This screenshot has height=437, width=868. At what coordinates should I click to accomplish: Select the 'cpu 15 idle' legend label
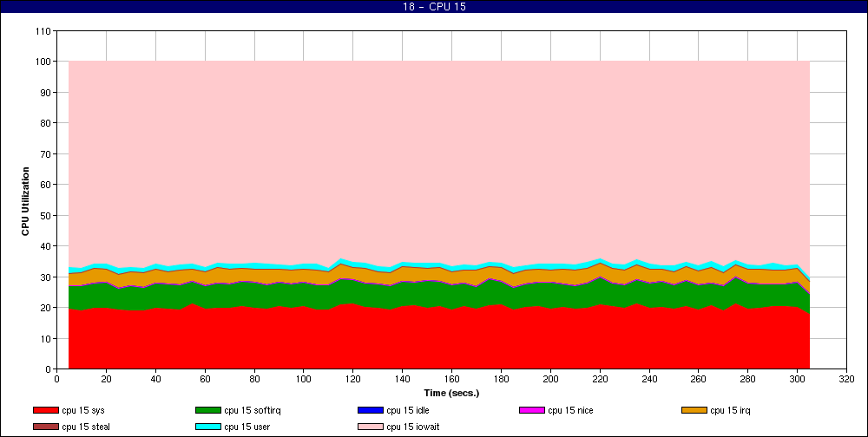[407, 410]
